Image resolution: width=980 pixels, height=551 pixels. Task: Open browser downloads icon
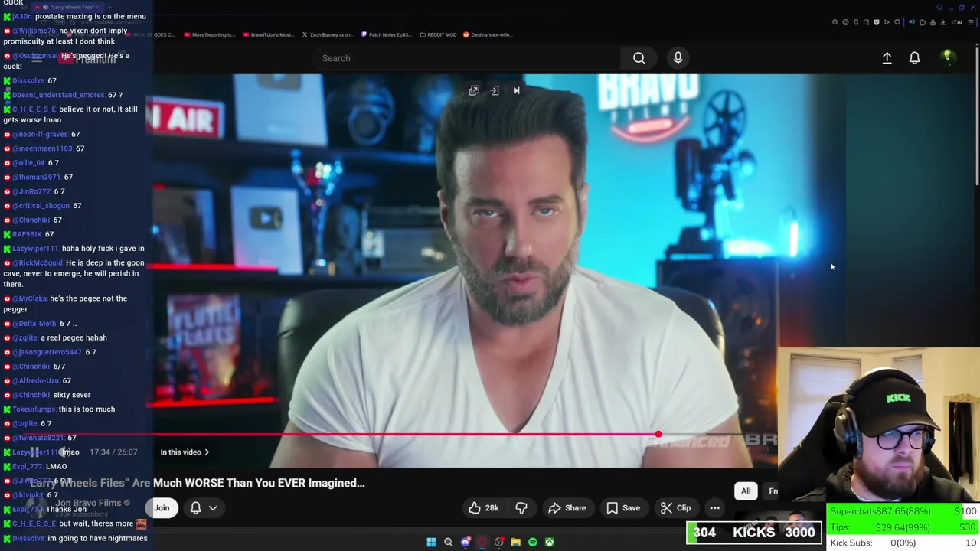[x=943, y=22]
